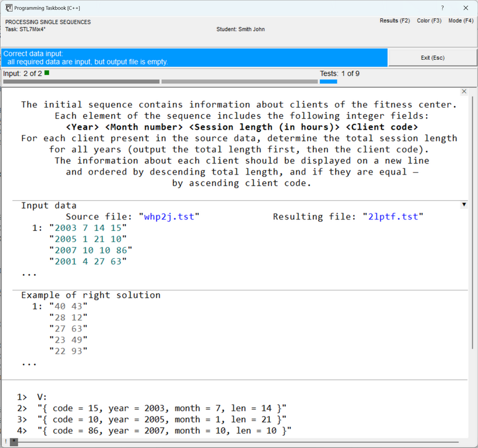Click the second gray input progress bar
Viewport: 478px width, 448px height.
pyautogui.click(x=239, y=81)
